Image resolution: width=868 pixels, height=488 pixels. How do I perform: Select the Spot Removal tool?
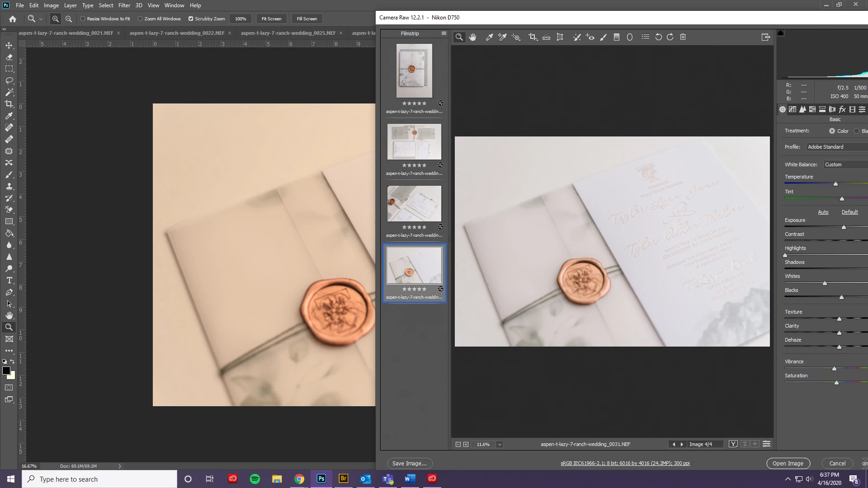[577, 37]
